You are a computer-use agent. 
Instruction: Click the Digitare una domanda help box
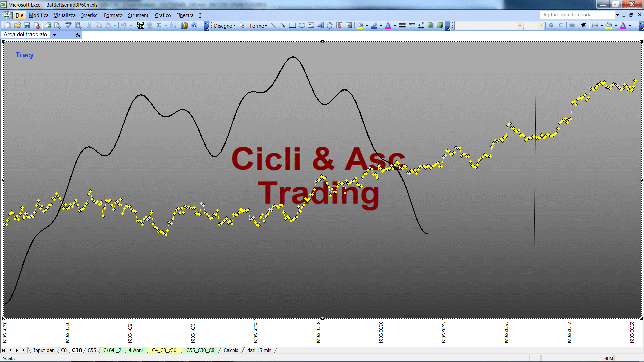(x=577, y=15)
